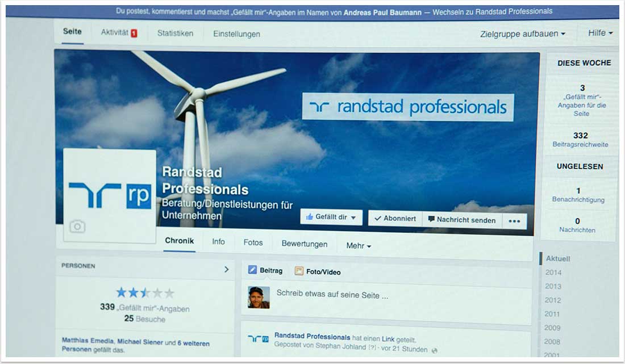Viewport: 625px width, 364px height.
Task: Click the globe privacy icon on post
Action: point(435,351)
